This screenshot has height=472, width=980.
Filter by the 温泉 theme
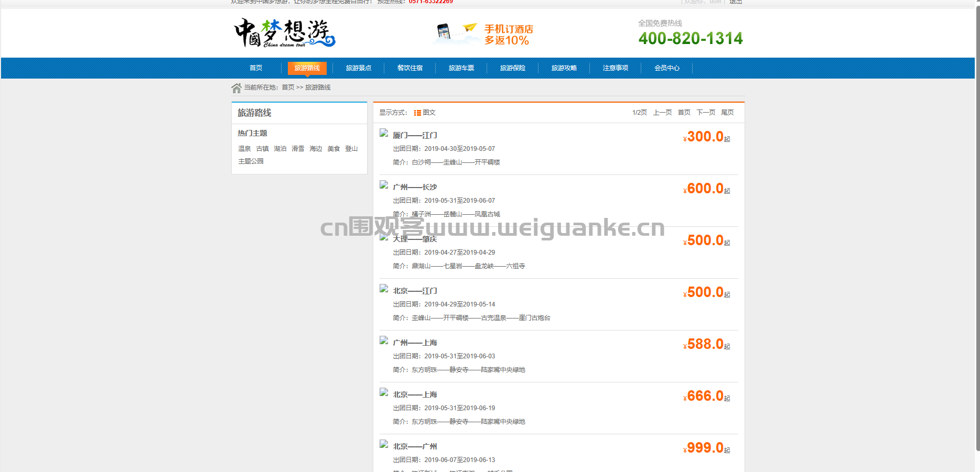[245, 149]
